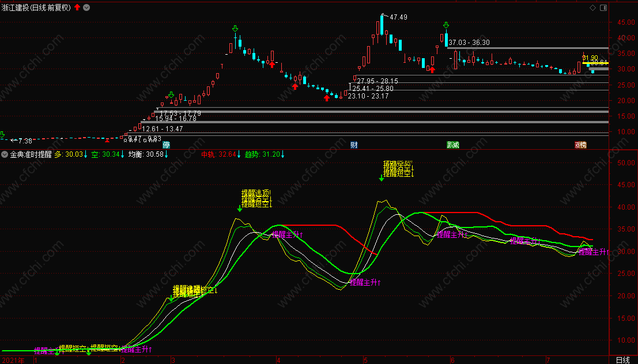Click the green down arrow above the 37.03 - 36.30 candle
638x364 pixels.
pos(446,25)
